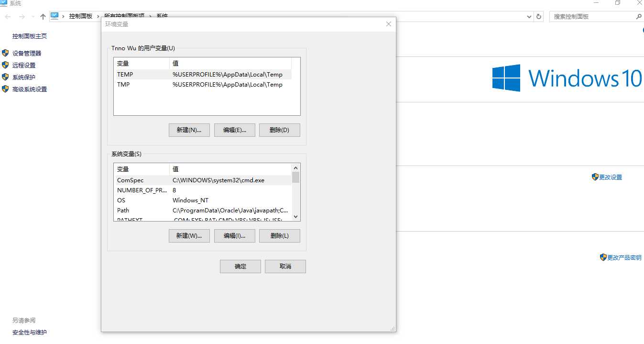Image resolution: width=644 pixels, height=344 pixels.
Task: Open 高级系统设置 link
Action: coord(30,89)
